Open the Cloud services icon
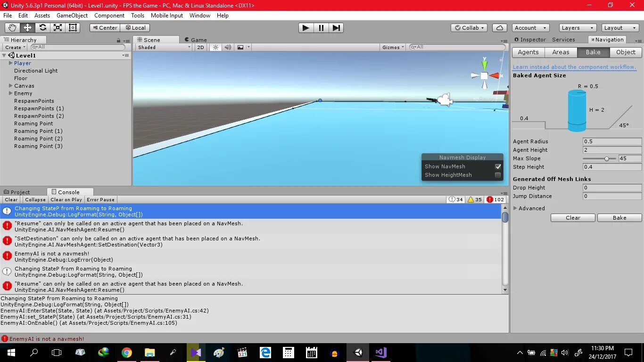The height and width of the screenshot is (362, 644). [x=500, y=28]
